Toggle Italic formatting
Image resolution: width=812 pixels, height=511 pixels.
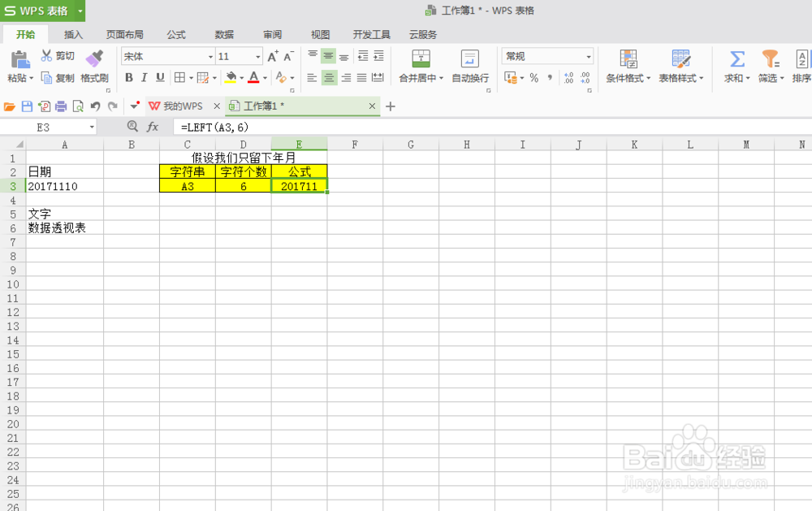click(x=145, y=78)
